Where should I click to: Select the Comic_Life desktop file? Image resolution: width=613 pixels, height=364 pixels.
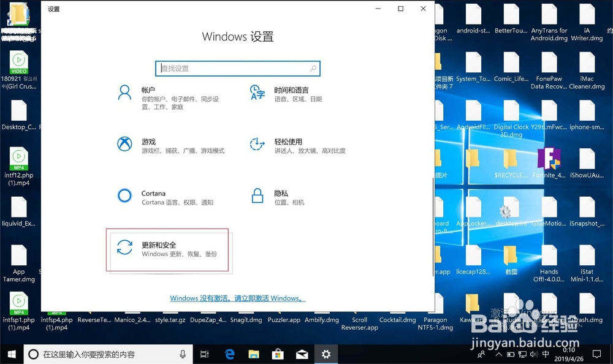coord(511,66)
